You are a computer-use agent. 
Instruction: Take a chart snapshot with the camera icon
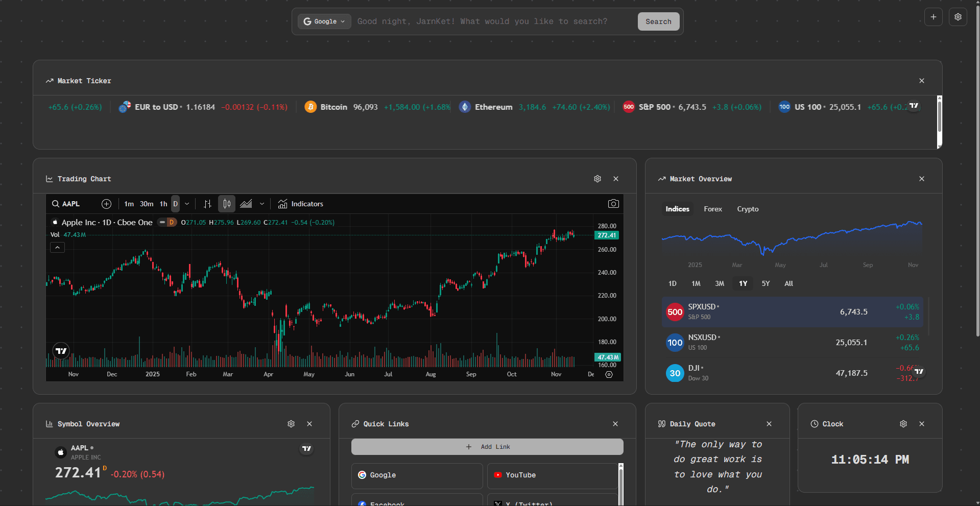tap(613, 204)
